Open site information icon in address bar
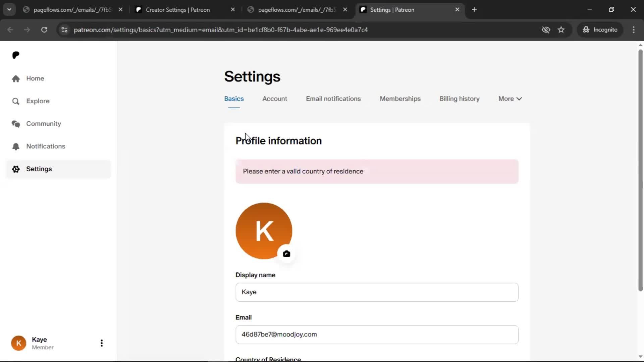The width and height of the screenshot is (644, 362). point(64,29)
